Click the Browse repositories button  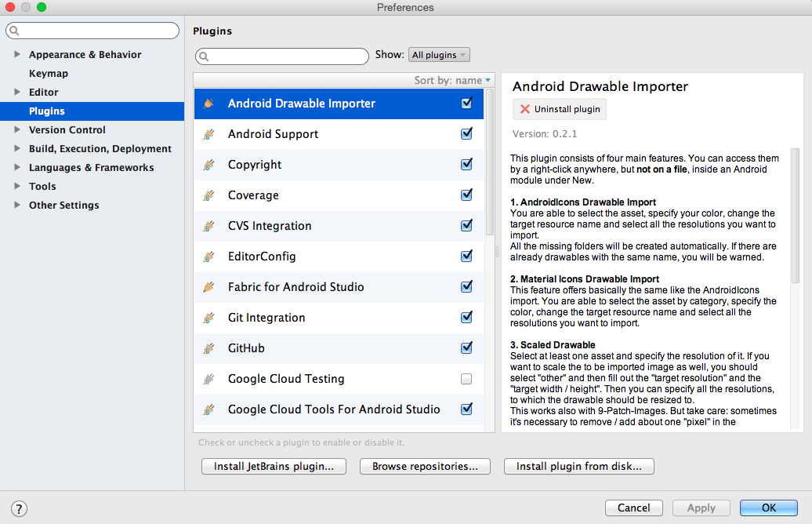point(424,466)
